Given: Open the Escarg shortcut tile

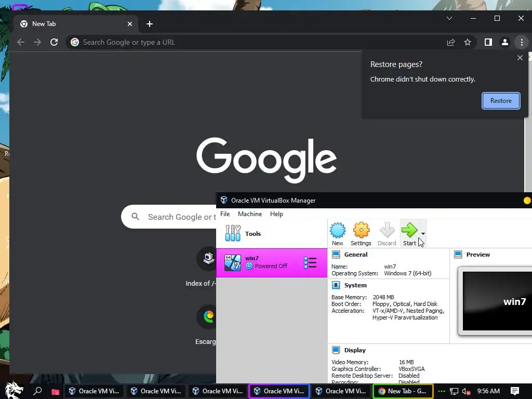Looking at the screenshot, I should pos(206,326).
